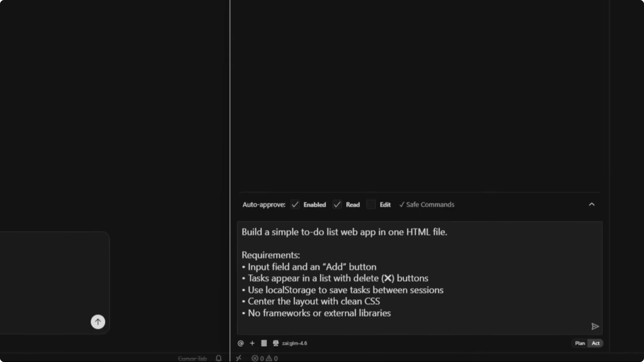Click the plus icon to add images

pos(252,343)
